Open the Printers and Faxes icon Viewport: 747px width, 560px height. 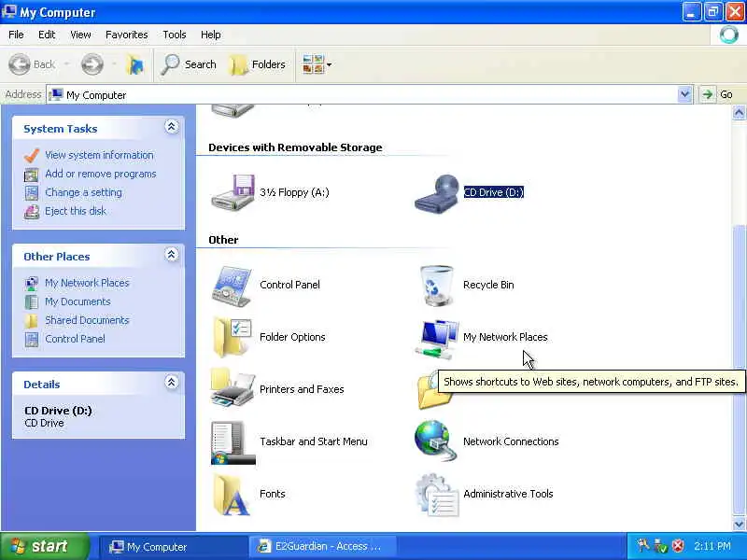point(232,388)
